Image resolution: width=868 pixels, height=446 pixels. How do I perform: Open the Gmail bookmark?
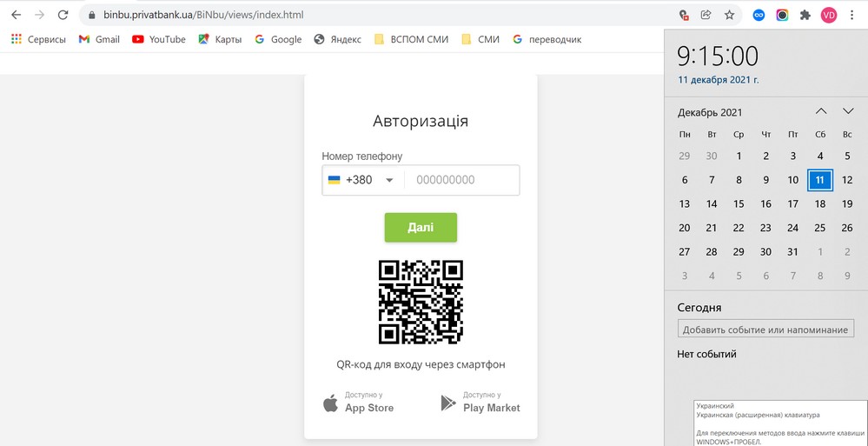click(99, 39)
